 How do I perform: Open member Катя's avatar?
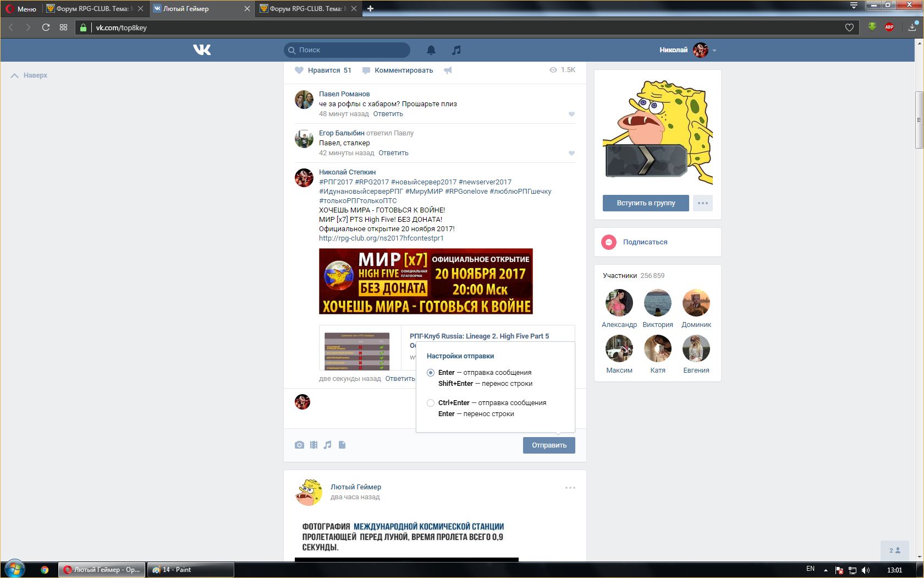pos(658,348)
